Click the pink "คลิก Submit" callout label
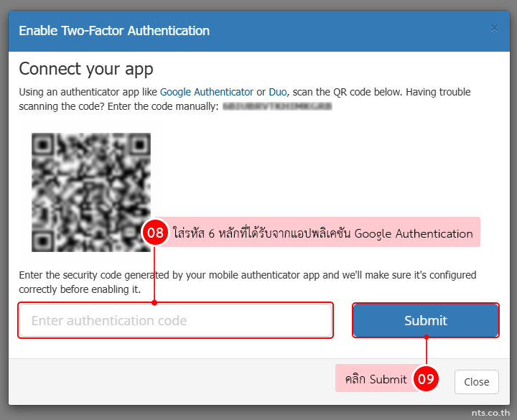The image size is (517, 420). [376, 378]
